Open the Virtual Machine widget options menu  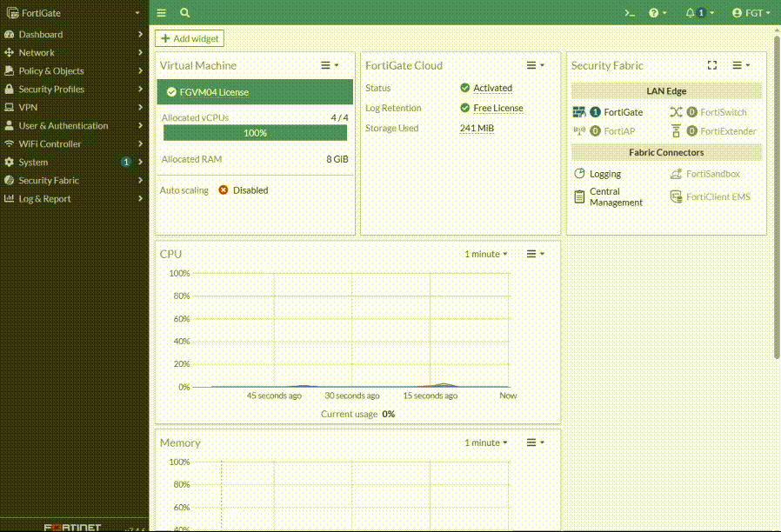coord(330,65)
